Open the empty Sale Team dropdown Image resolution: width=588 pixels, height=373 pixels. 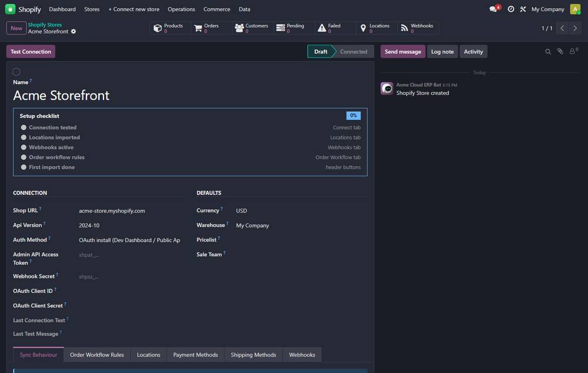[300, 254]
